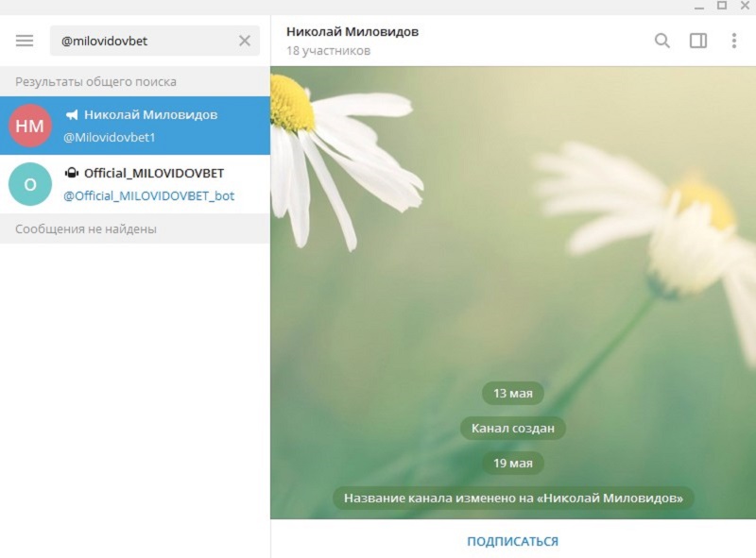Screen dimensions: 756x558
Task: Click the HM channel avatar
Action: pos(29,126)
